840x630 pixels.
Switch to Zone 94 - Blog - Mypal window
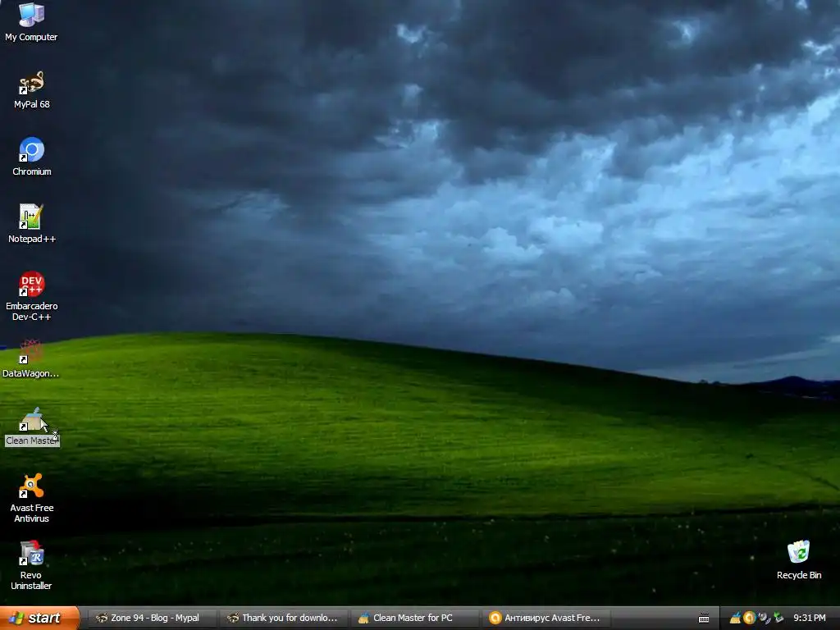click(152, 618)
